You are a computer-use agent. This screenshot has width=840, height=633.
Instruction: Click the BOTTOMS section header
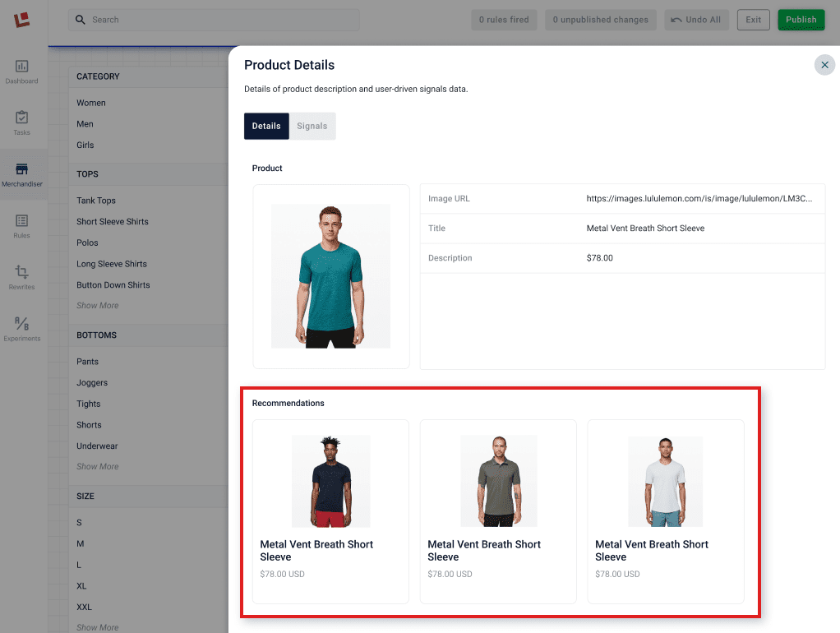96,335
